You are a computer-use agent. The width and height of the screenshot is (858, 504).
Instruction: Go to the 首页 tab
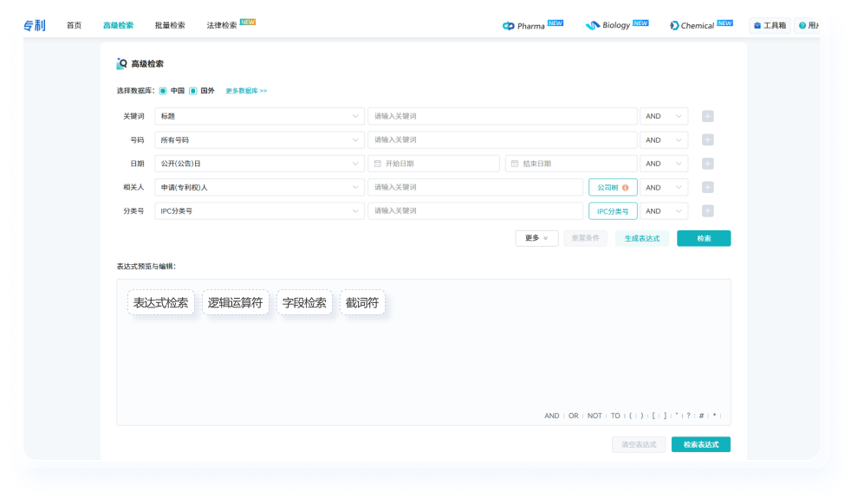[x=74, y=25]
